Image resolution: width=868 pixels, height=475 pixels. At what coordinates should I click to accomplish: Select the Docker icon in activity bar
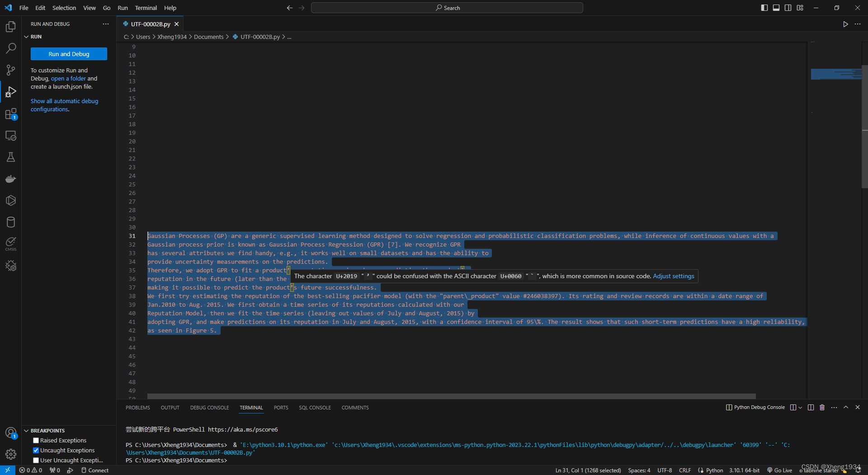tap(10, 178)
